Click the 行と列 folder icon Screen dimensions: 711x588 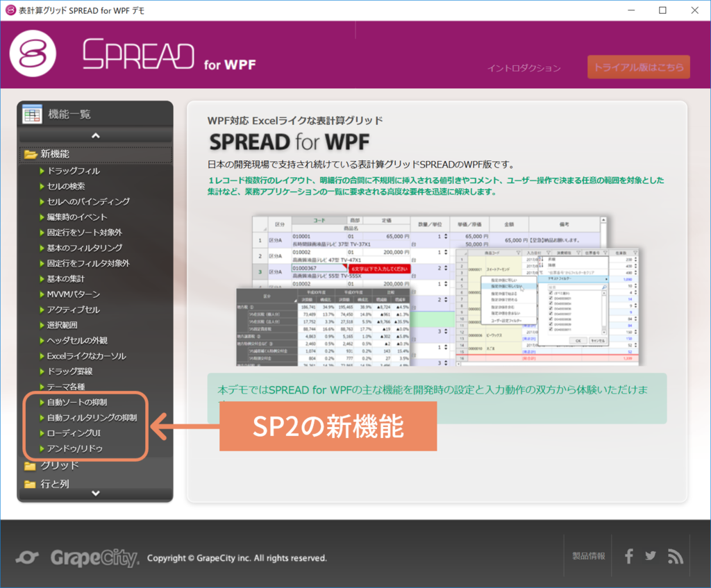(x=30, y=484)
